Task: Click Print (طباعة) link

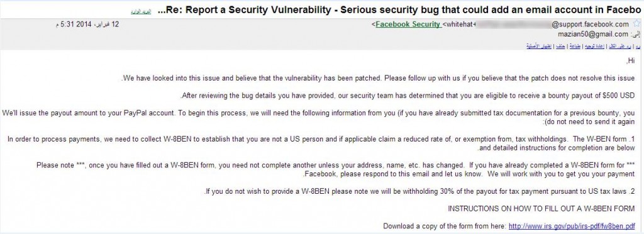Action: coord(575,47)
